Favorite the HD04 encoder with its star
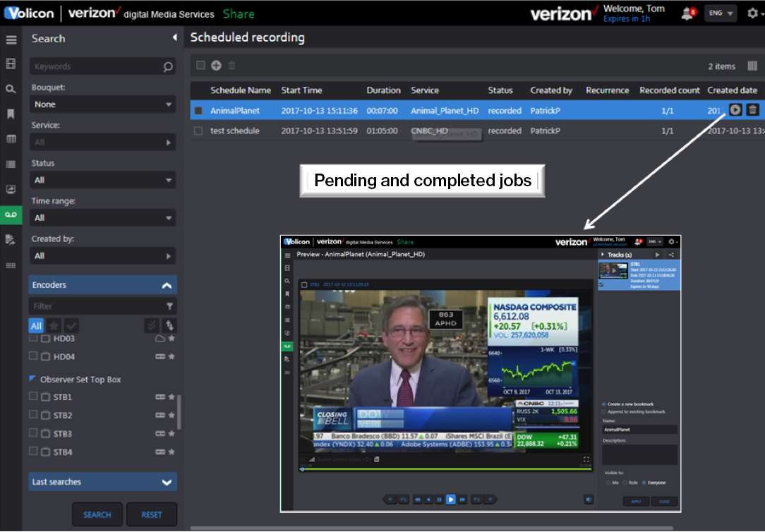765x532 pixels. pos(171,356)
